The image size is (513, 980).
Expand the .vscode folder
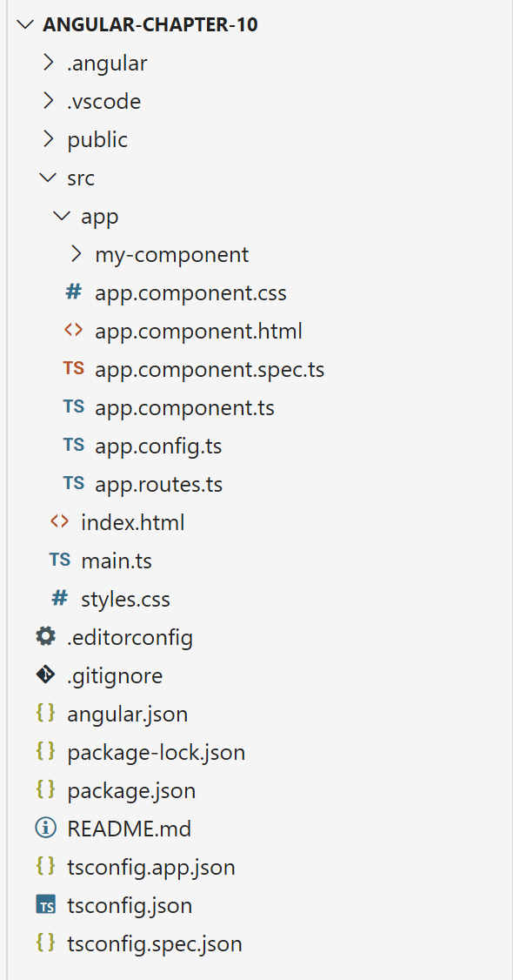coord(49,100)
